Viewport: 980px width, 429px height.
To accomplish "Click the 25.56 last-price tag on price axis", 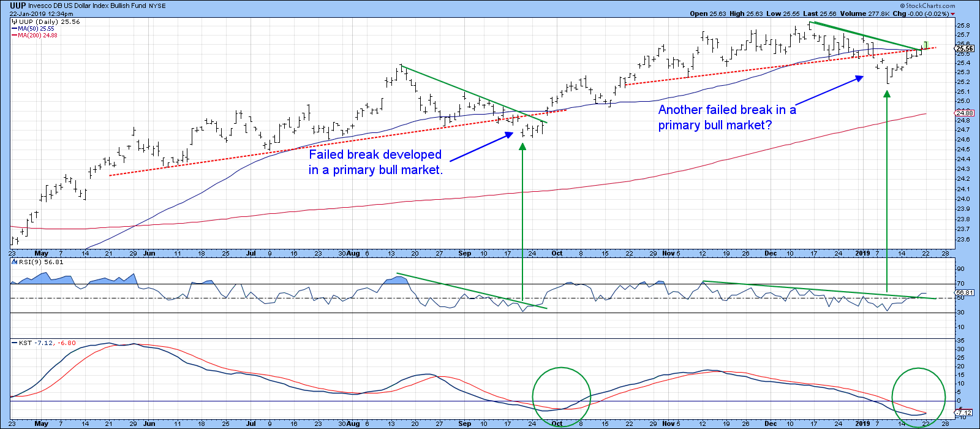I will tap(964, 48).
